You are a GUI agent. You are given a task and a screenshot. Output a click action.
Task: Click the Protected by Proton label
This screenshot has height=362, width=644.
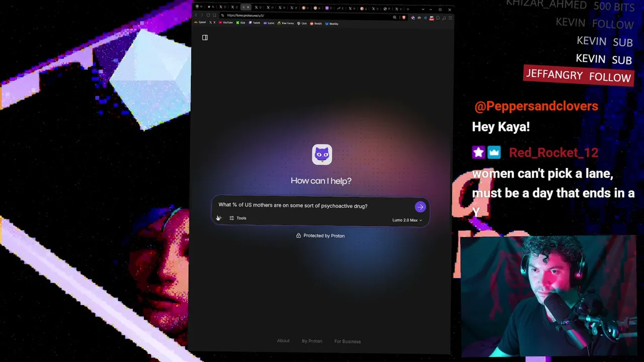tap(320, 236)
